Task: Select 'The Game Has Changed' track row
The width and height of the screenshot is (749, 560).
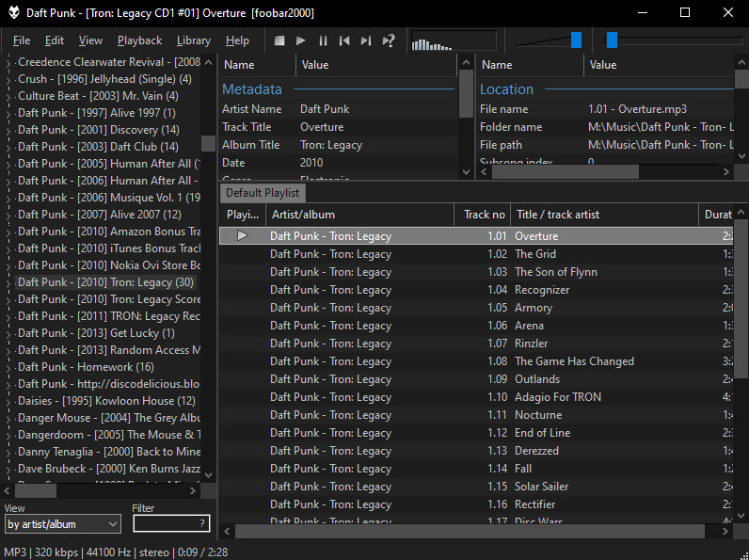Action: click(476, 361)
